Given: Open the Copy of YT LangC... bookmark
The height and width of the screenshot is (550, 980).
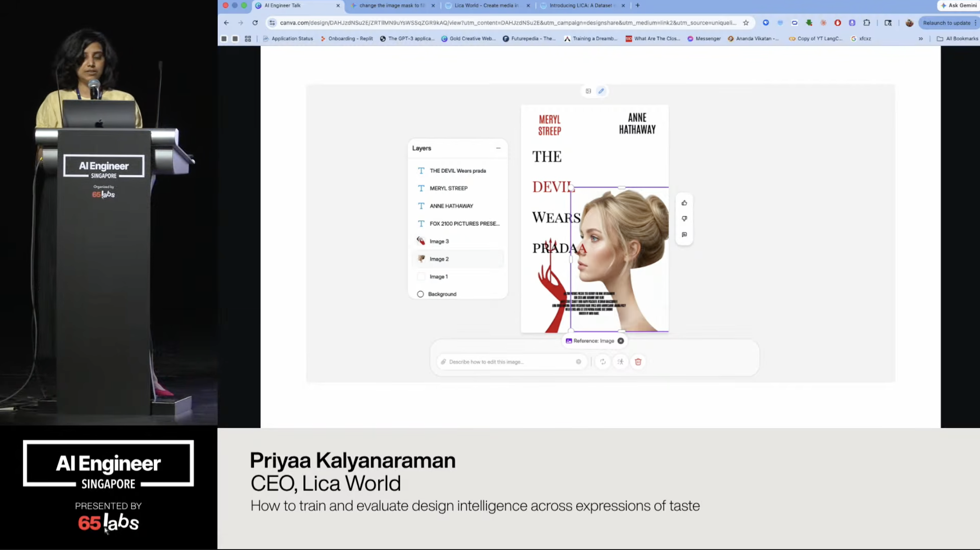Looking at the screenshot, I should click(815, 39).
